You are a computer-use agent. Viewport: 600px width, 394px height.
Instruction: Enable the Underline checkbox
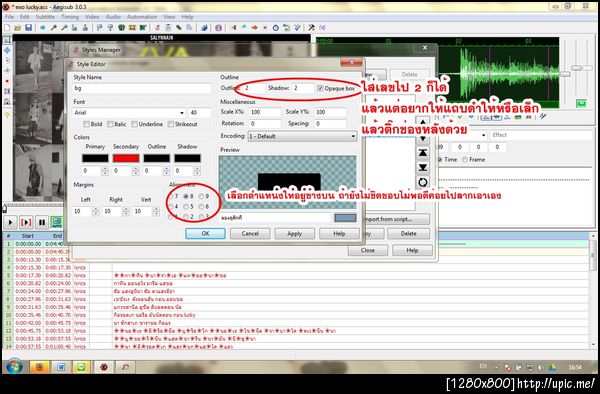tap(134, 124)
